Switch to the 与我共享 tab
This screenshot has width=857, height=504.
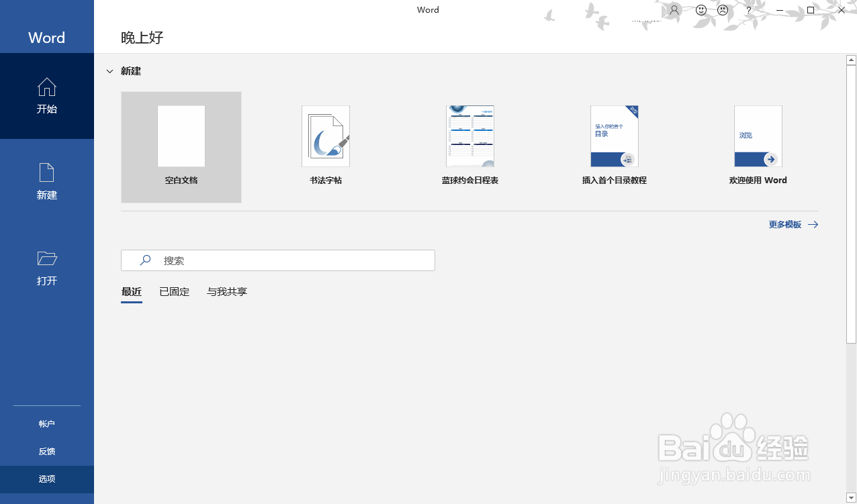tap(227, 292)
